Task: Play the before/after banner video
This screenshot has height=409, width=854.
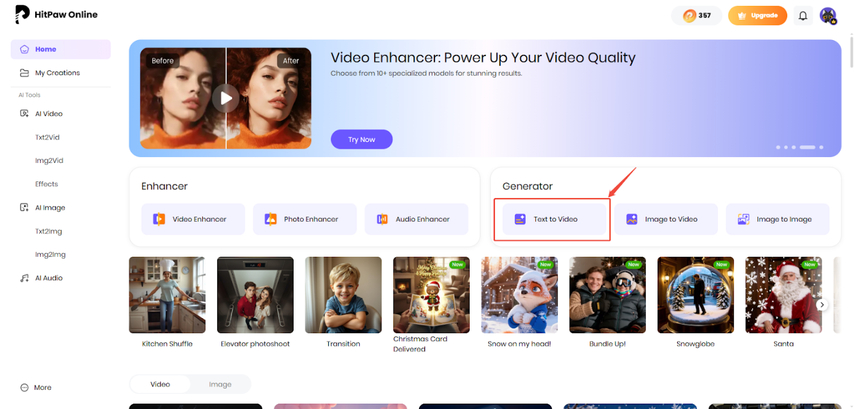Action: tap(225, 98)
